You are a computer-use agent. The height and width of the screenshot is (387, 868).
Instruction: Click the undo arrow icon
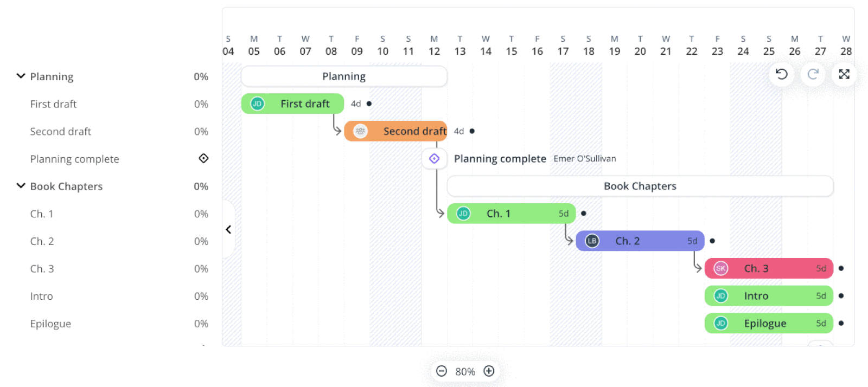tap(781, 74)
